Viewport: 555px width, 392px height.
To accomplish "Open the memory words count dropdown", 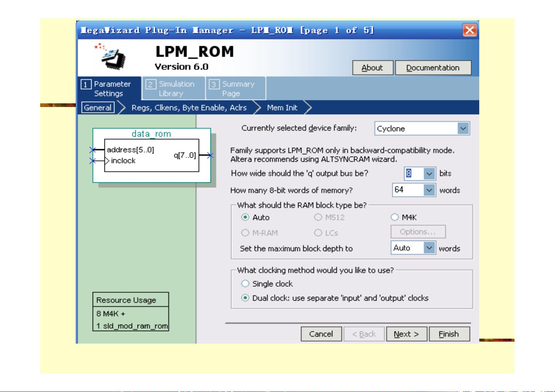I will coord(429,190).
